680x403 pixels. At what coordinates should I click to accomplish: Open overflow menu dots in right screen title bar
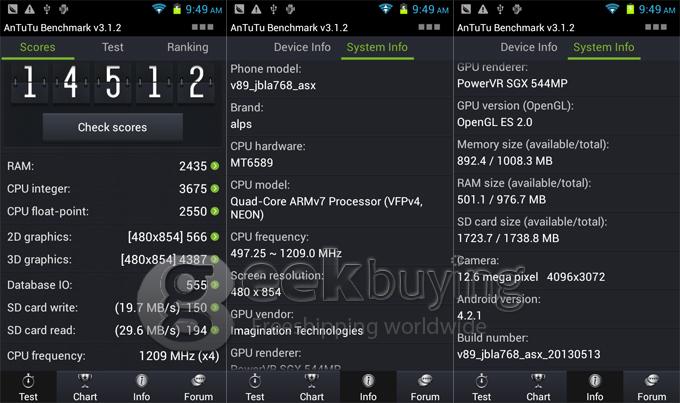pos(656,27)
